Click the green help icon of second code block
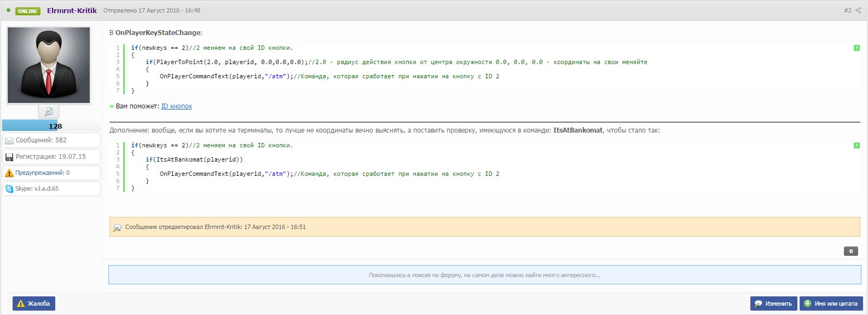868x315 pixels. pos(857,146)
